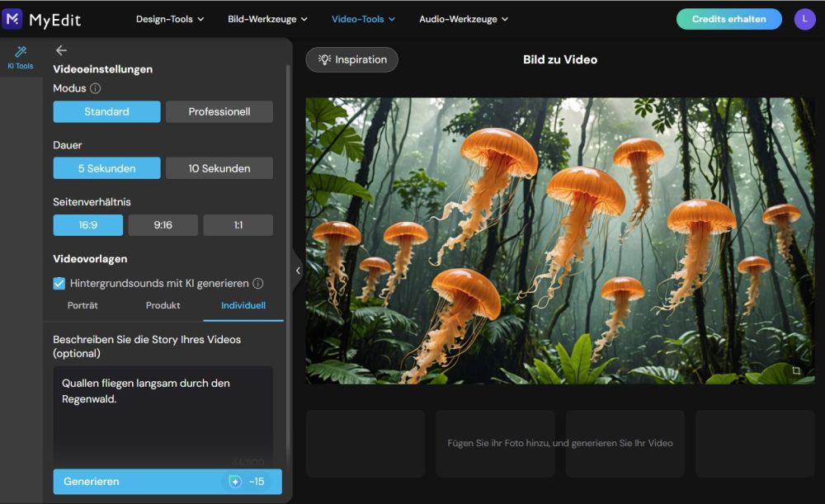Click the settings panel scrollbar
Viewport: 825px width, 504px height.
288,263
